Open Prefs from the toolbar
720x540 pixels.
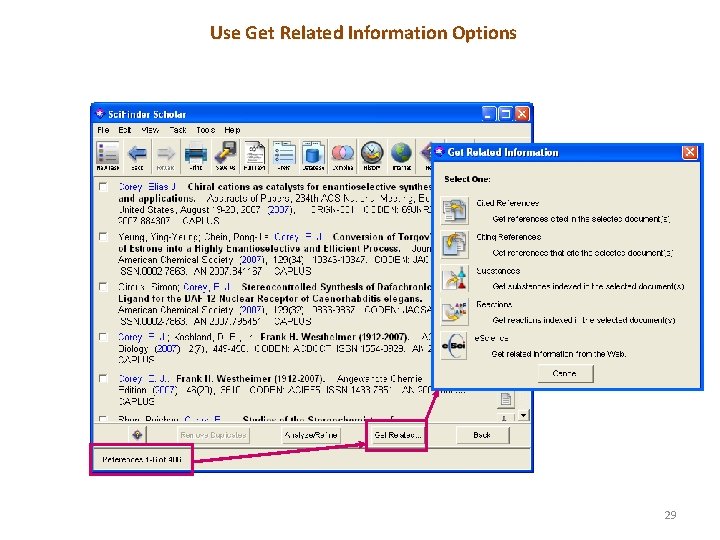[284, 156]
